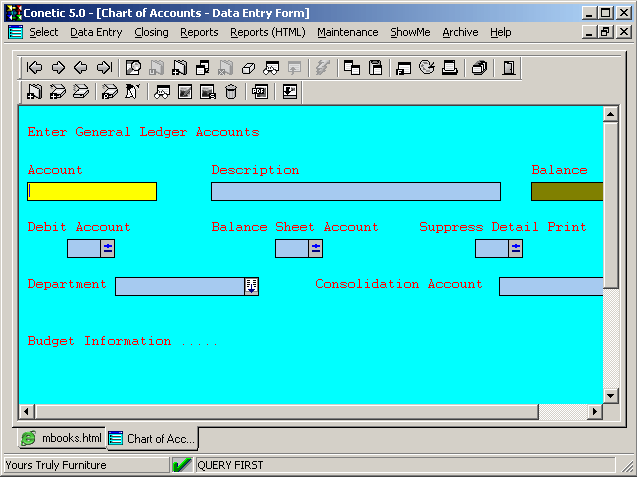Click the PDF export toolbar icon
This screenshot has height=477, width=637.
point(260,92)
